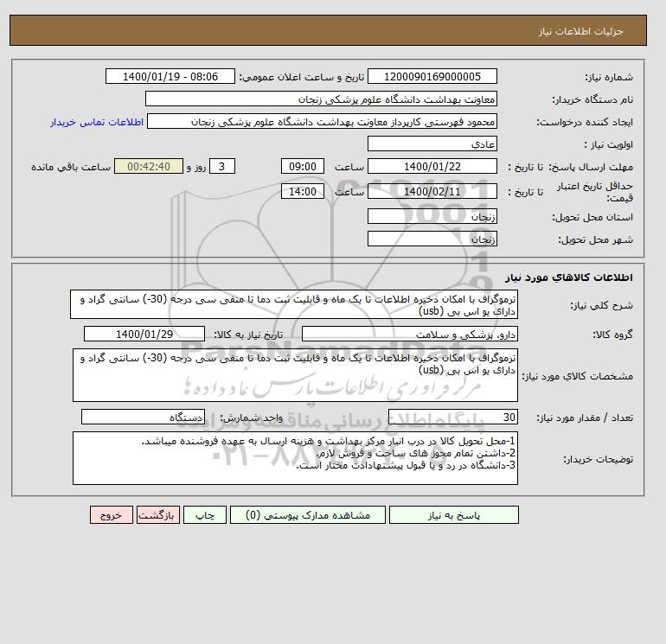The height and width of the screenshot is (644, 666).
Task: Click the حداقل تاریخ اعتبار قیمت label
Action: click(595, 192)
